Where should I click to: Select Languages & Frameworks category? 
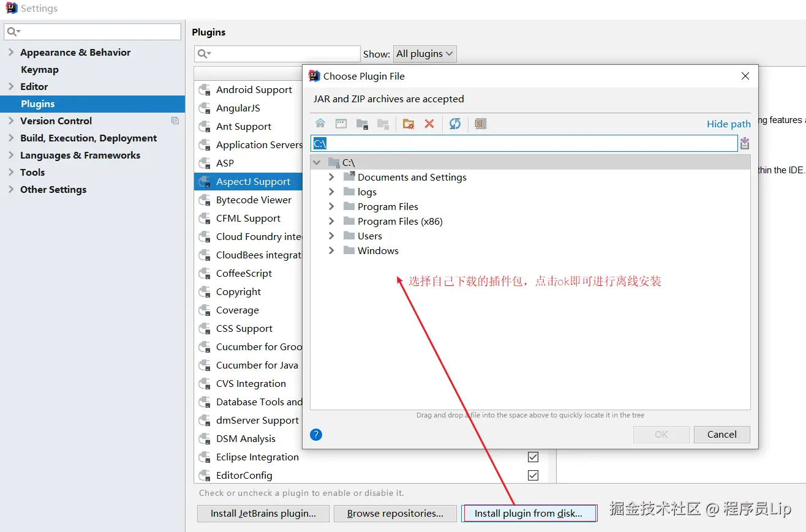[x=80, y=155]
